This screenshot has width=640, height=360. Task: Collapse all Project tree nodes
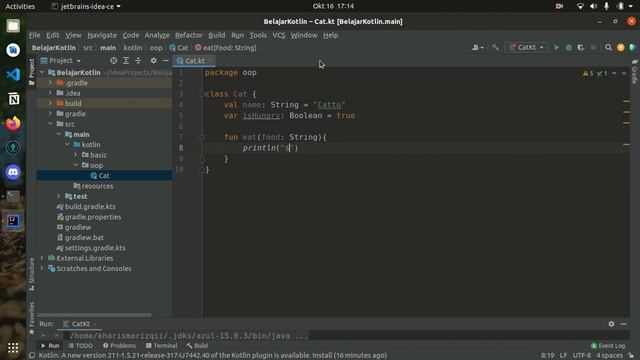tap(138, 60)
